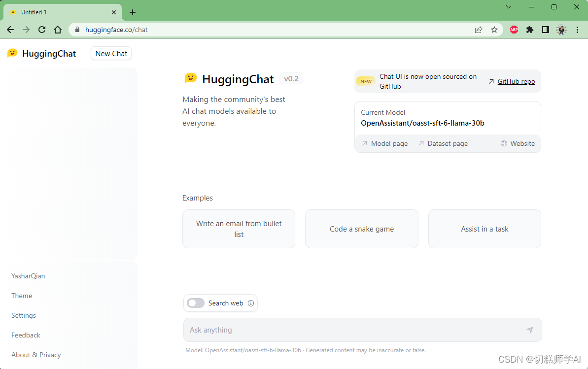
Task: Click the NEW badge in announcement banner
Action: tap(366, 81)
